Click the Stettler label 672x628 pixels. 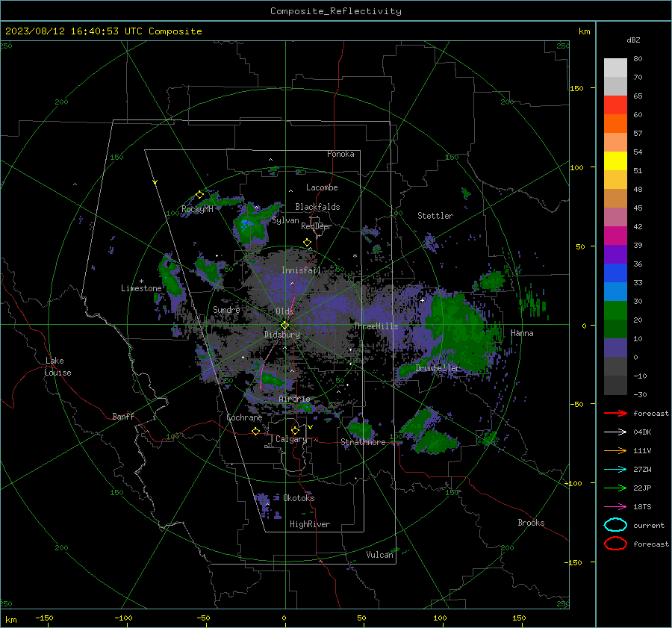435,216
